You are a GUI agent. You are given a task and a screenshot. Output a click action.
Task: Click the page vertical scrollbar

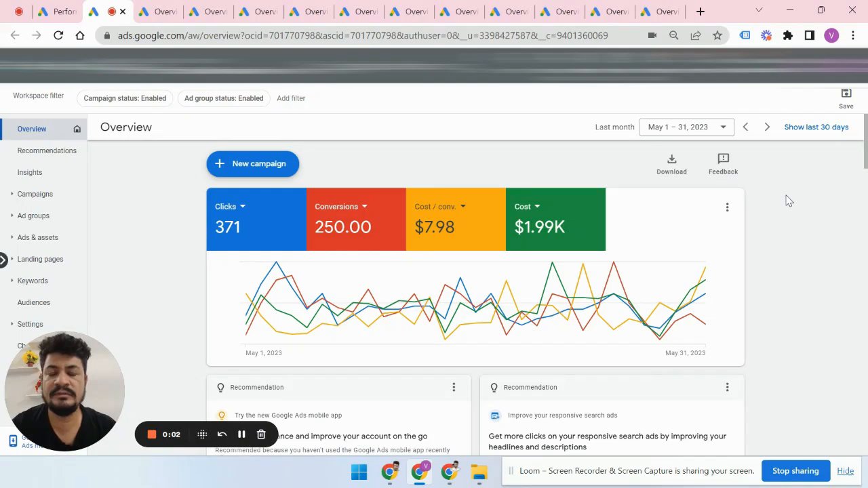pyautogui.click(x=865, y=142)
